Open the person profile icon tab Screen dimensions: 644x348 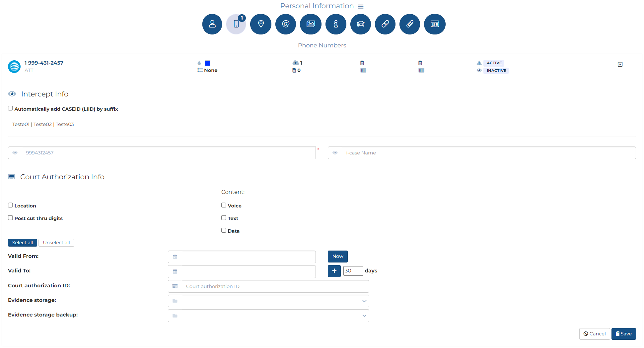pyautogui.click(x=212, y=24)
